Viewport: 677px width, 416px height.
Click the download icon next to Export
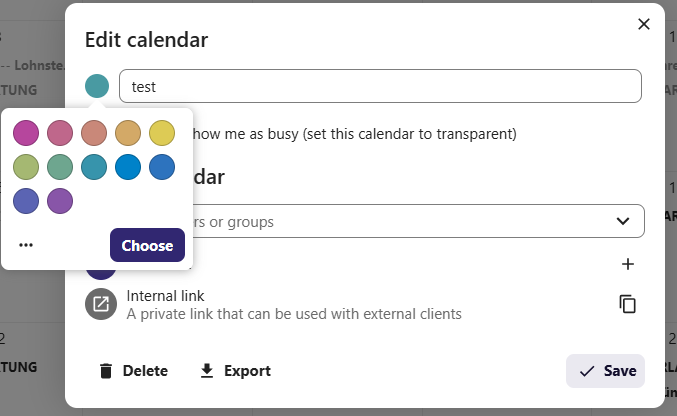[x=207, y=371]
